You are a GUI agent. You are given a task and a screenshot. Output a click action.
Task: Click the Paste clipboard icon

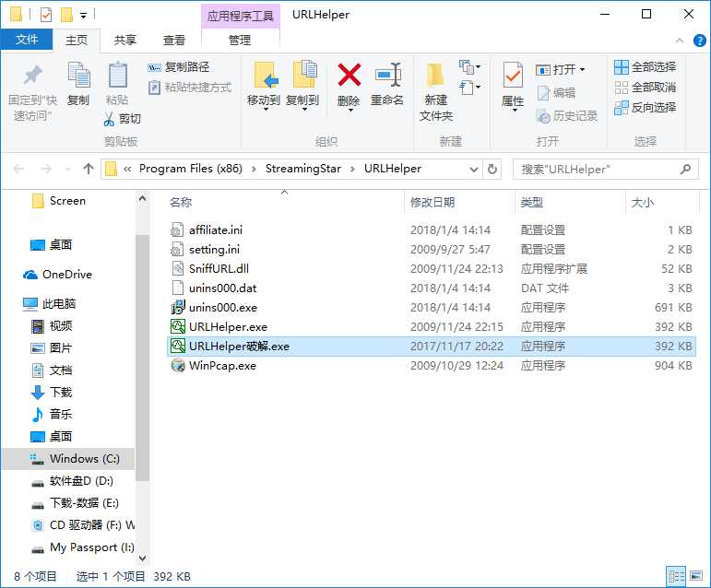point(117,76)
